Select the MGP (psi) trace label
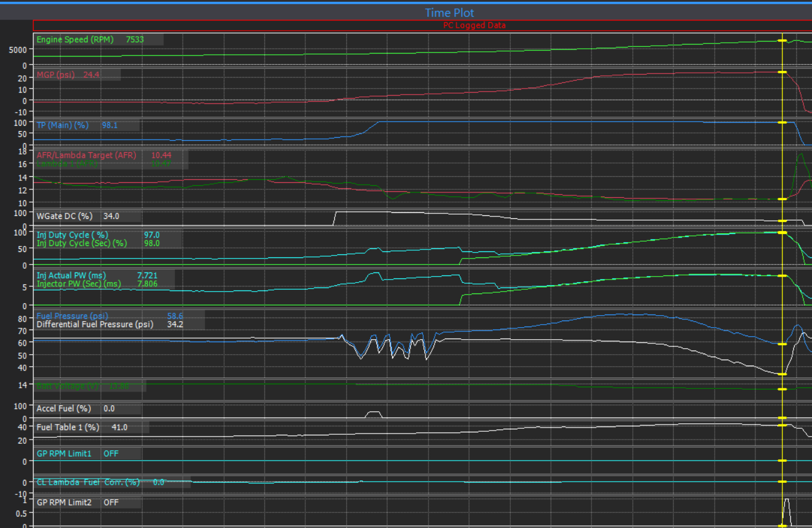This screenshot has height=528, width=812. (56, 75)
